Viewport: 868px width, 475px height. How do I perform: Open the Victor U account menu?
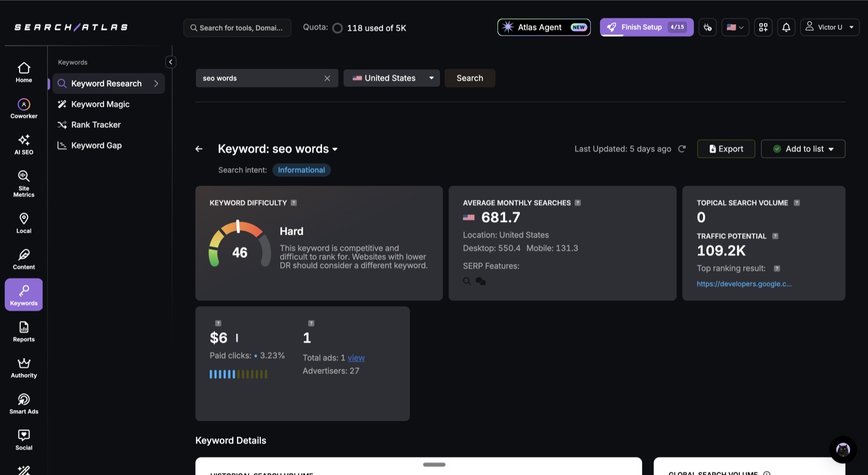click(829, 27)
